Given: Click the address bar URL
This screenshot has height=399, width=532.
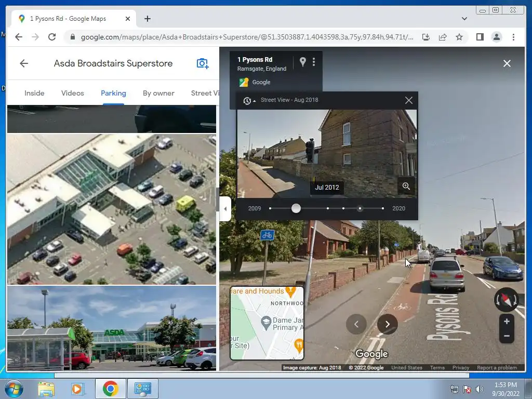Looking at the screenshot, I should click(x=247, y=37).
